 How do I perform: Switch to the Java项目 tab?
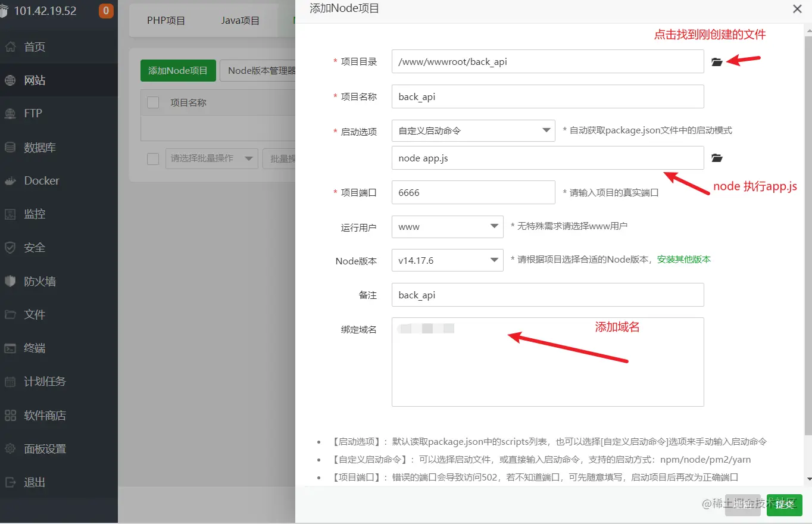[241, 20]
